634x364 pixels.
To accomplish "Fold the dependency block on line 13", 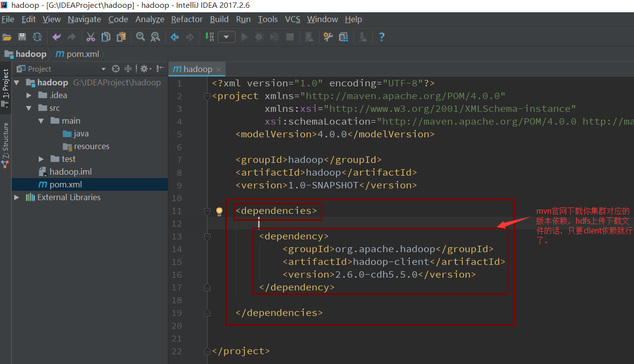I will pyautogui.click(x=207, y=236).
